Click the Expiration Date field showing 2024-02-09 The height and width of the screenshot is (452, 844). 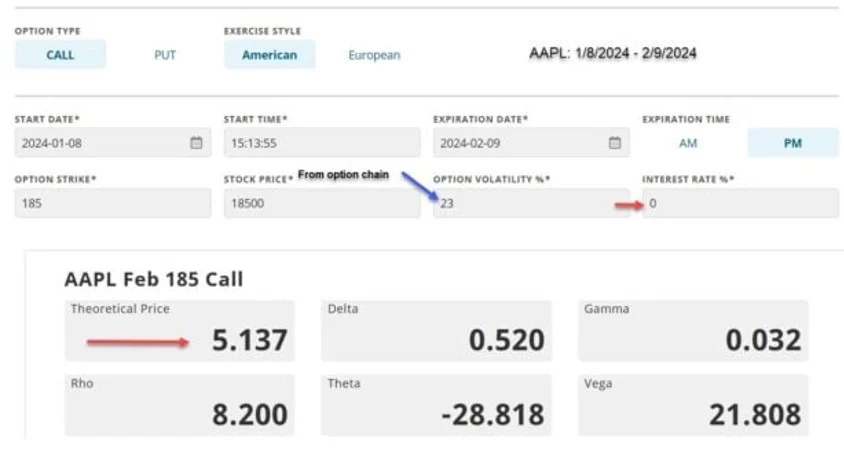pos(531,143)
